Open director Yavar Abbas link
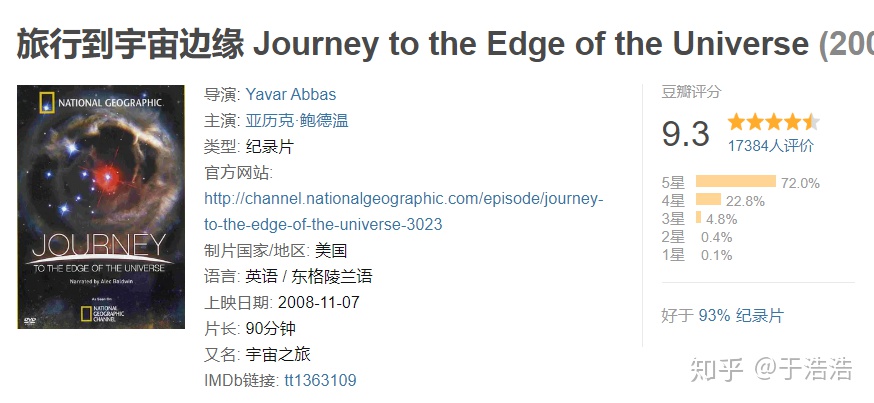Viewport: 874px width, 403px height. pos(290,94)
